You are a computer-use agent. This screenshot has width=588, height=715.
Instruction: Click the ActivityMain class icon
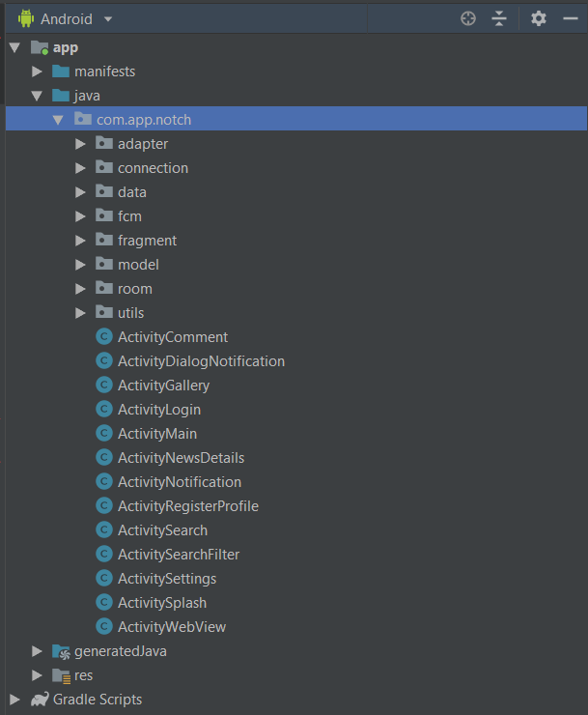pyautogui.click(x=104, y=434)
